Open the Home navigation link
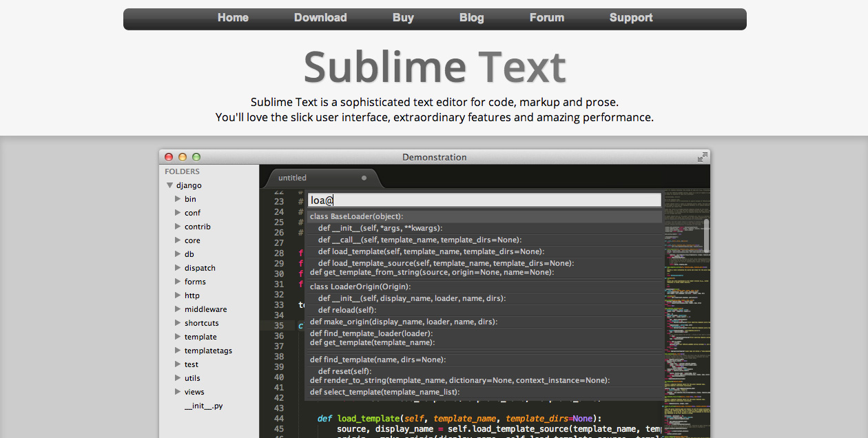Screen dimensions: 868x438 [x=233, y=18]
